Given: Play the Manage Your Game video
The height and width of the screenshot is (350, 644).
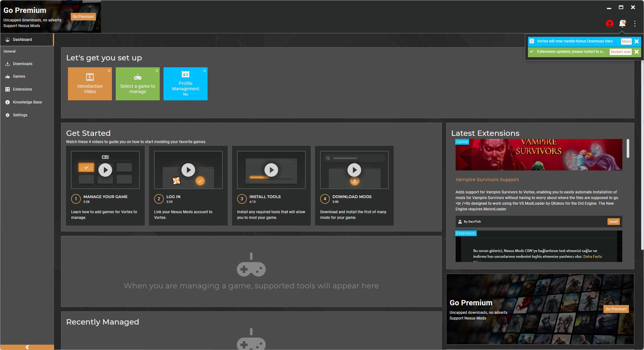Looking at the screenshot, I should pos(105,170).
